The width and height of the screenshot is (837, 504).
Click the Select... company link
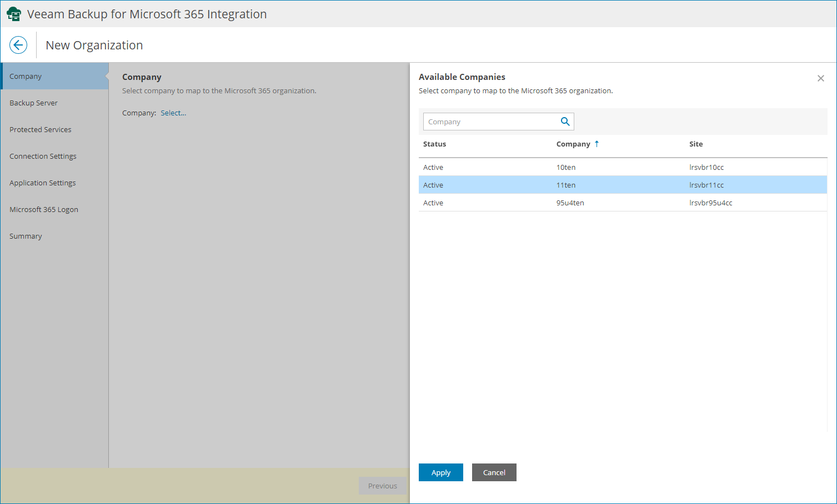point(173,113)
